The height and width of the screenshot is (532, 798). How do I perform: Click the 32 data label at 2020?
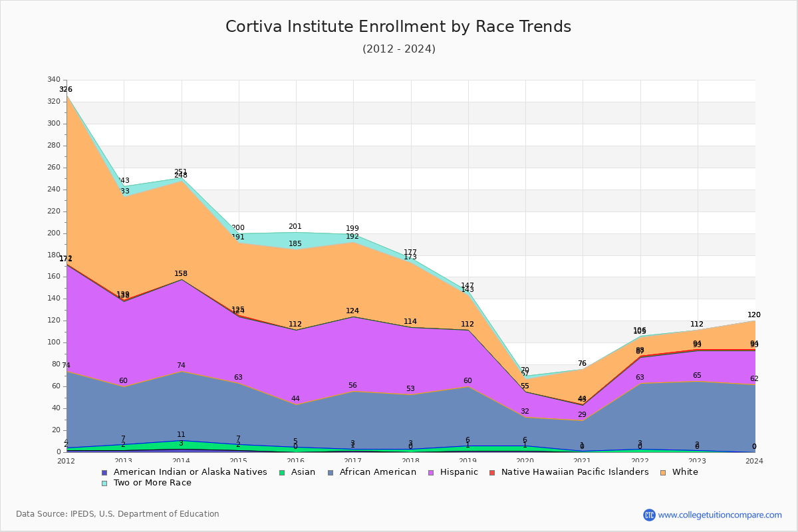click(525, 412)
